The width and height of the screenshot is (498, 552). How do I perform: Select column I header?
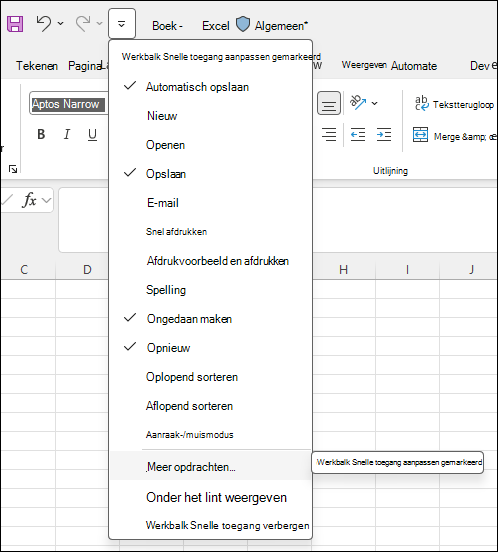[x=407, y=270]
